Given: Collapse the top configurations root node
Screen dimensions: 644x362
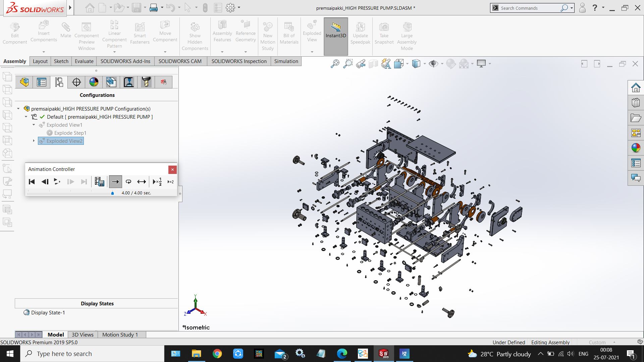Looking at the screenshot, I should click(x=18, y=109).
